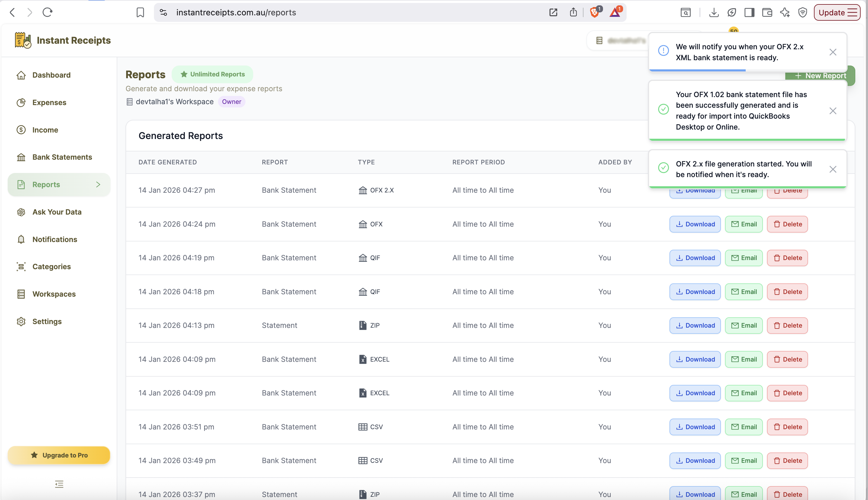Delete the ZIP statement from 04:13 pm
The width and height of the screenshot is (868, 500).
(x=787, y=326)
